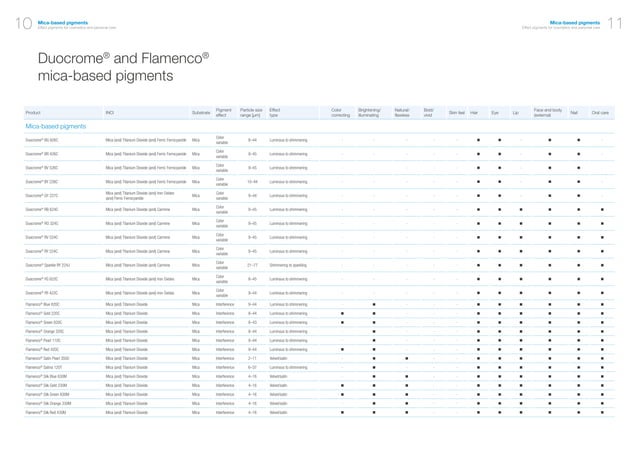Image resolution: width=638 pixels, height=451 pixels.
Task: Select the Flamenco Satin Pearl product row
Action: 319,359
